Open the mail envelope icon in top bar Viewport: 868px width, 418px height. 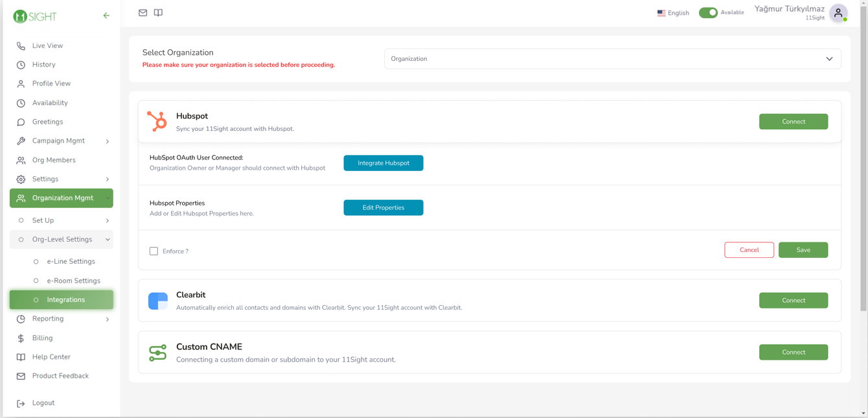(x=143, y=12)
